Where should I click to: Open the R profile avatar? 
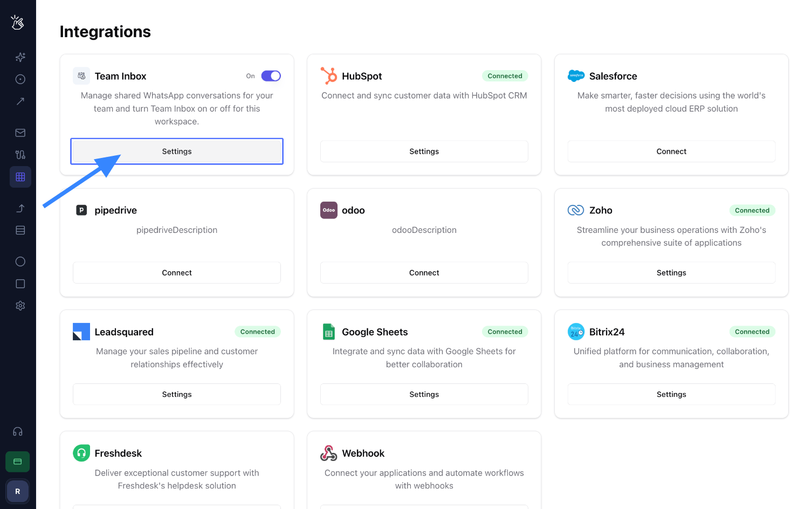18,491
